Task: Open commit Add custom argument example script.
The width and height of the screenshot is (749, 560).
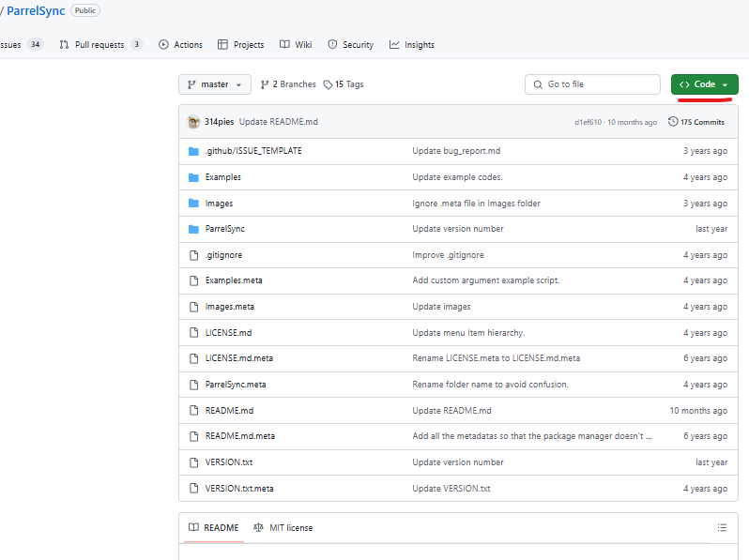Action: tap(486, 280)
